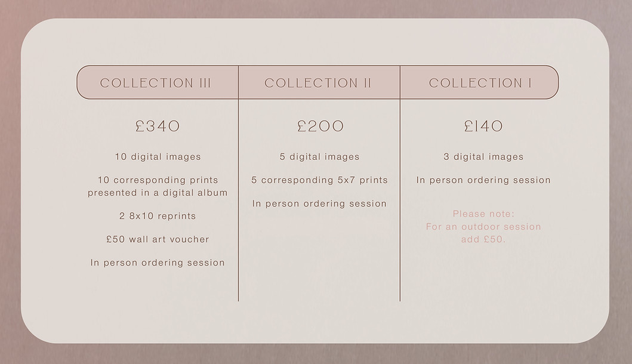The image size is (632, 364).
Task: Click "presented in a digital album" text
Action: [x=158, y=193]
